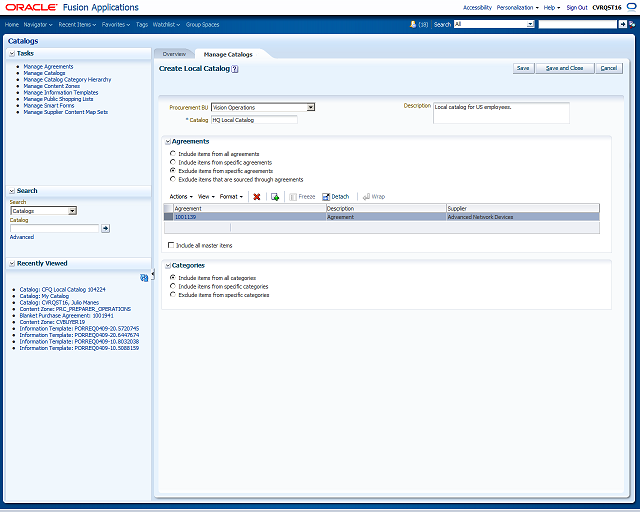Open Create Local Catalog help icon
The width and height of the screenshot is (640, 512).
pyautogui.click(x=235, y=69)
